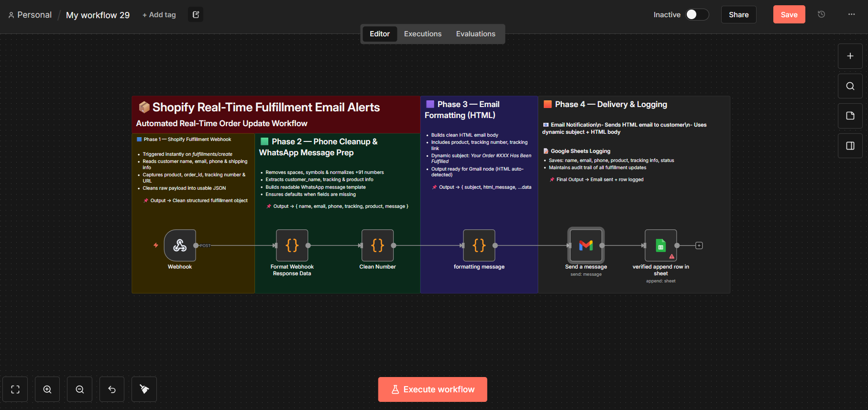Select the Format Webhook Response Data node

pos(292,246)
